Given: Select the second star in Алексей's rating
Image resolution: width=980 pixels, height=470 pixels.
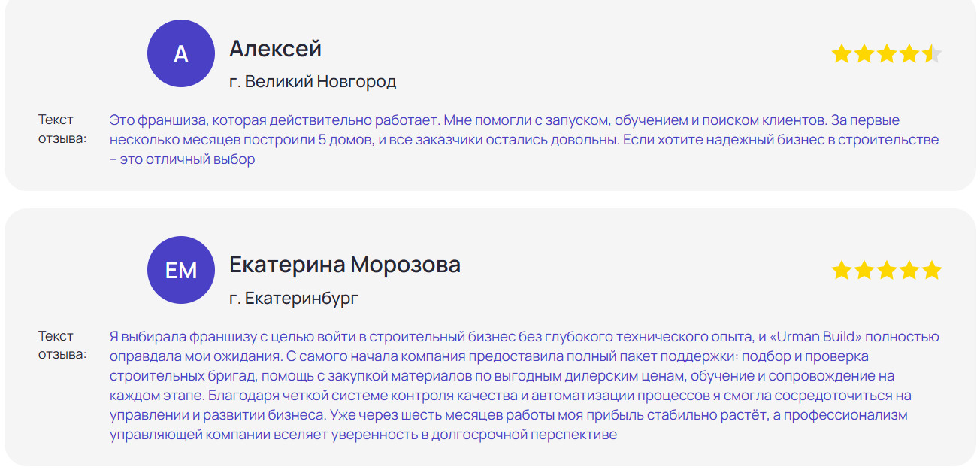Looking at the screenshot, I should coord(864,54).
